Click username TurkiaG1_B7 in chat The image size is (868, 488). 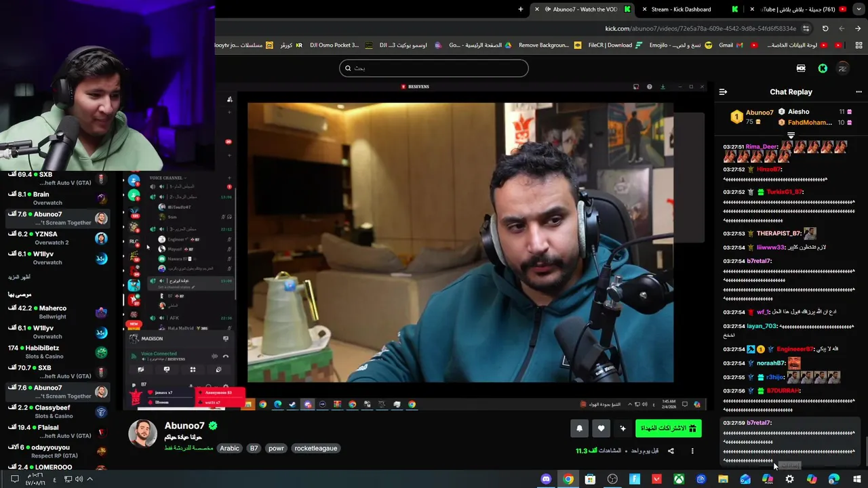[785, 192]
